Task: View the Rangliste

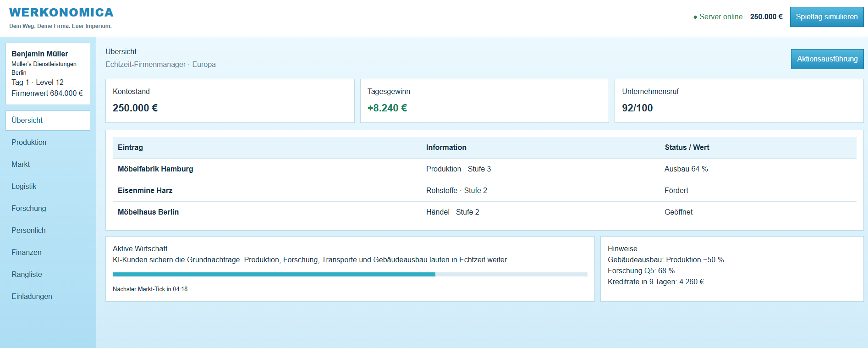Action: [x=48, y=275]
